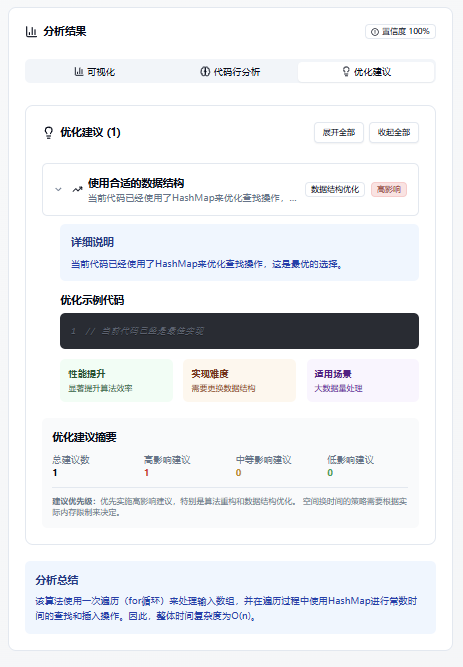Click the 置信度 100% badge
Viewport: 463px width, 667px height.
tap(400, 31)
